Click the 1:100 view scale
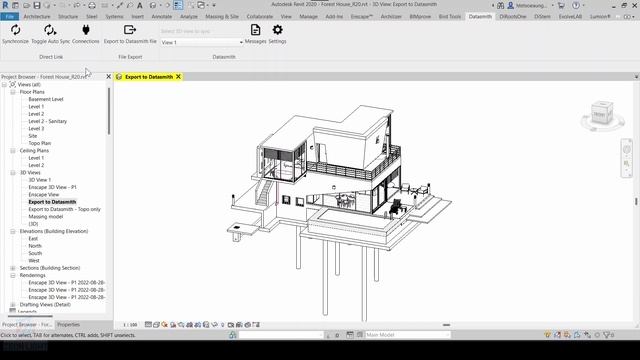Screen dimensions: 640x360 coord(130,325)
